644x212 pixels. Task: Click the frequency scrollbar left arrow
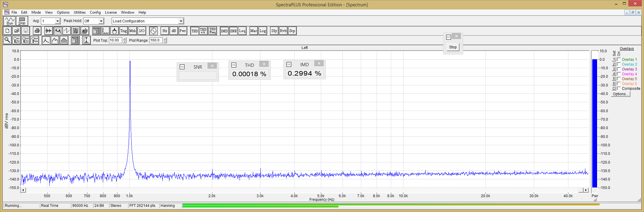(23, 190)
